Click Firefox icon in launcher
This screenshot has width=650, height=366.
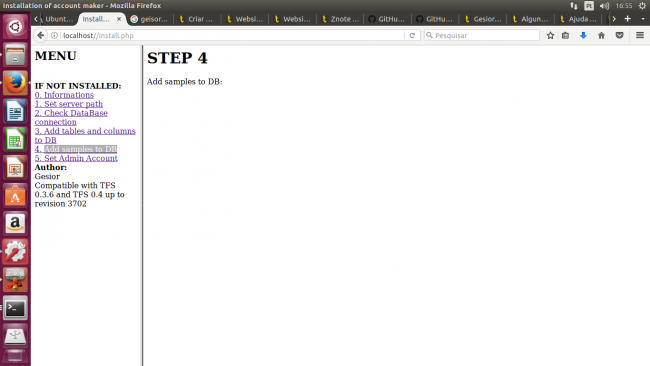coord(15,83)
